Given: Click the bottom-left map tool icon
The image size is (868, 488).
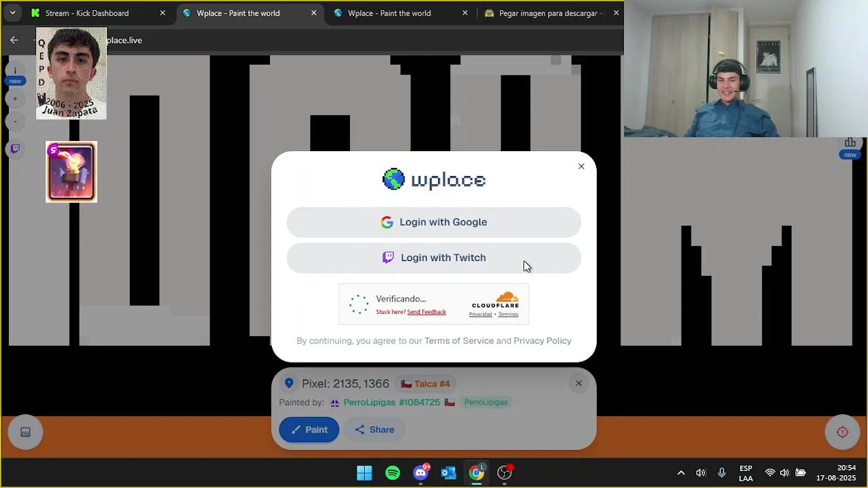Looking at the screenshot, I should pos(25,432).
